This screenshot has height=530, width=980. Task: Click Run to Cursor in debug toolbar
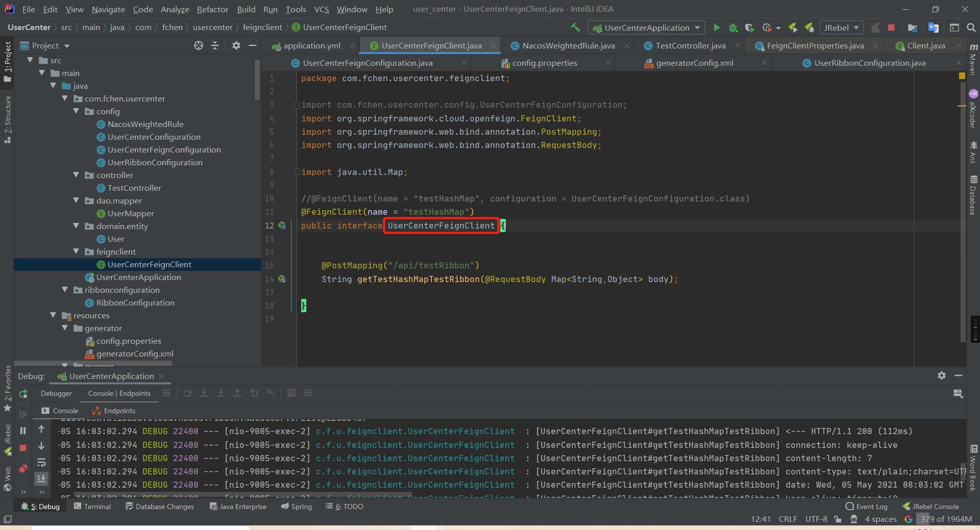click(x=271, y=393)
